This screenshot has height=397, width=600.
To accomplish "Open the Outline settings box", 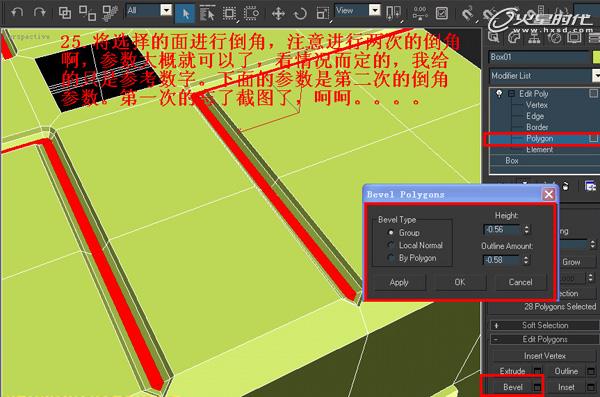I will pyautogui.click(x=592, y=371).
